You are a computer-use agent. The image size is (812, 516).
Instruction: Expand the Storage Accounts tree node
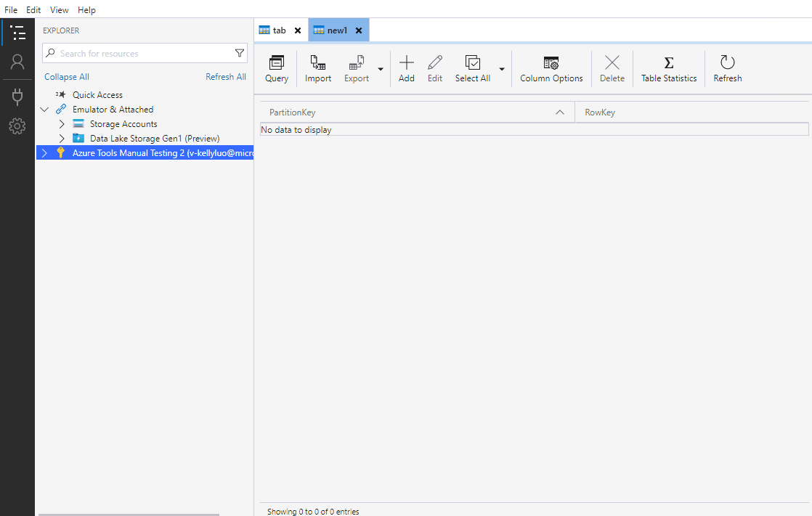(62, 123)
